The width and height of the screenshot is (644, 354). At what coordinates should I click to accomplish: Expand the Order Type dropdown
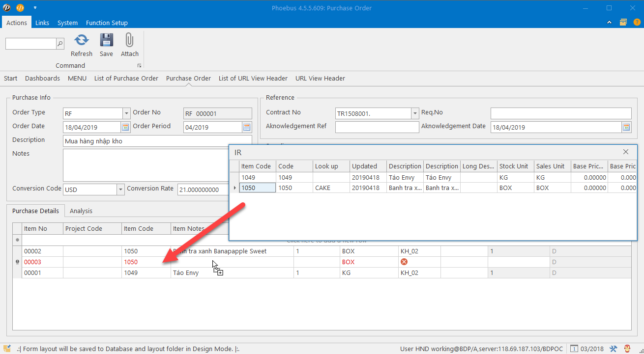coord(126,113)
